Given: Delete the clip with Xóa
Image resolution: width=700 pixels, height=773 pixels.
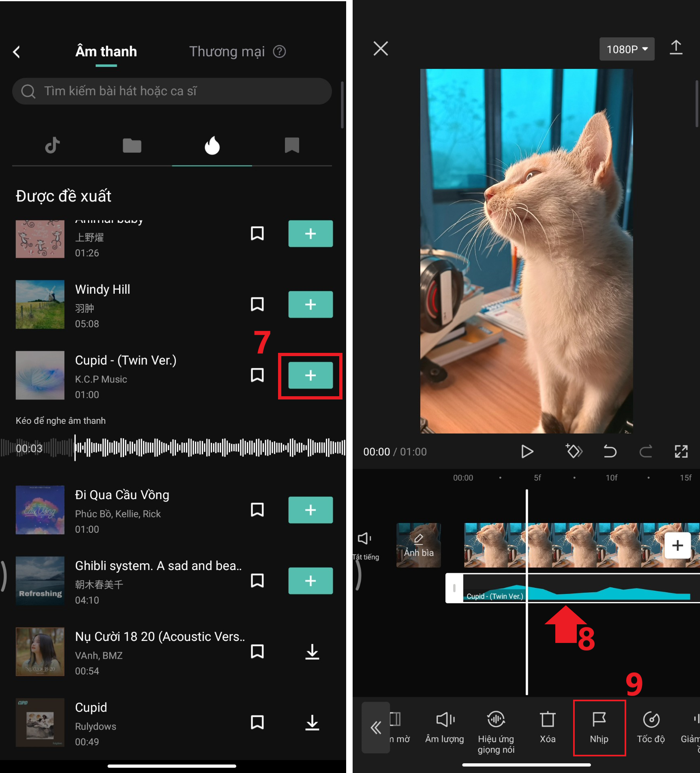Looking at the screenshot, I should click(547, 727).
